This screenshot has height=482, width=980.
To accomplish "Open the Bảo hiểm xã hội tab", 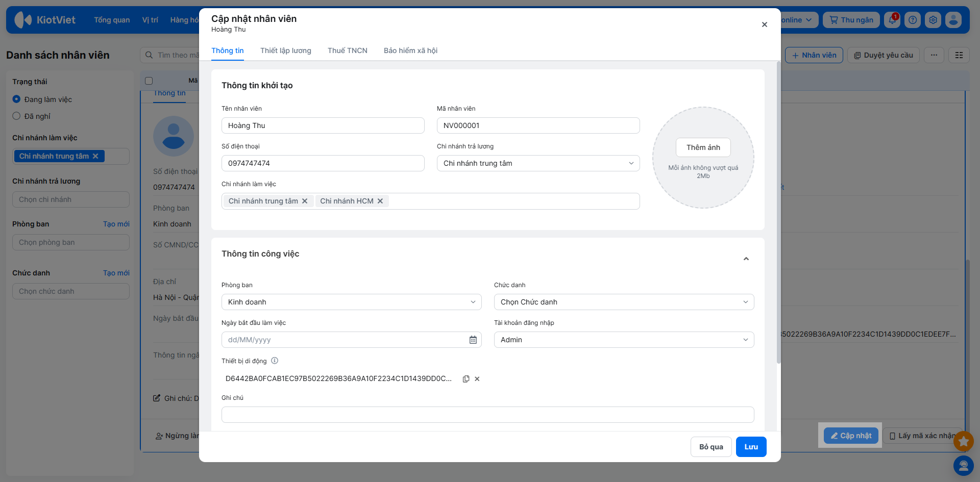I will coord(410,50).
